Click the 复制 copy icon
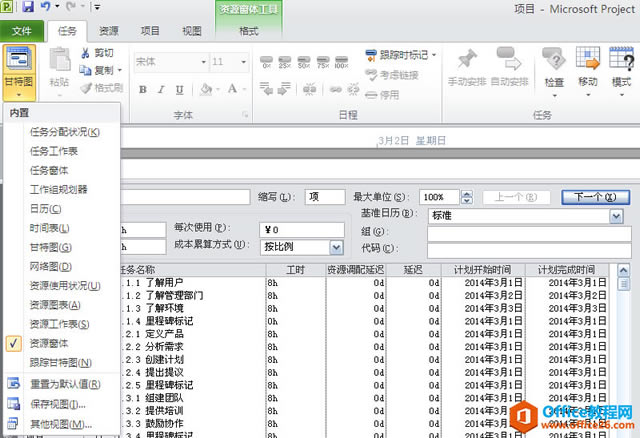The height and width of the screenshot is (438, 640). [85, 70]
